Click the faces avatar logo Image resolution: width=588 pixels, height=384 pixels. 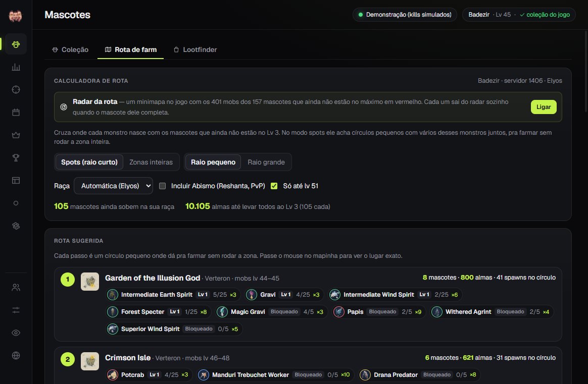pyautogui.click(x=15, y=15)
